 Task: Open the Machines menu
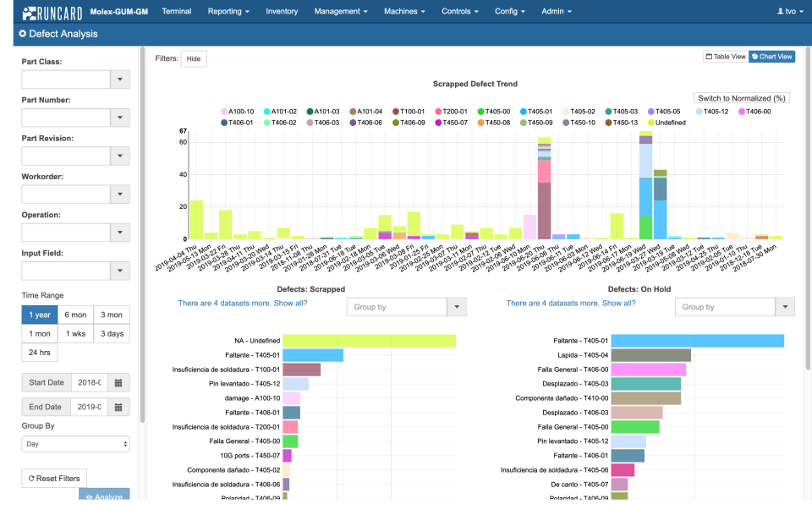click(x=404, y=11)
